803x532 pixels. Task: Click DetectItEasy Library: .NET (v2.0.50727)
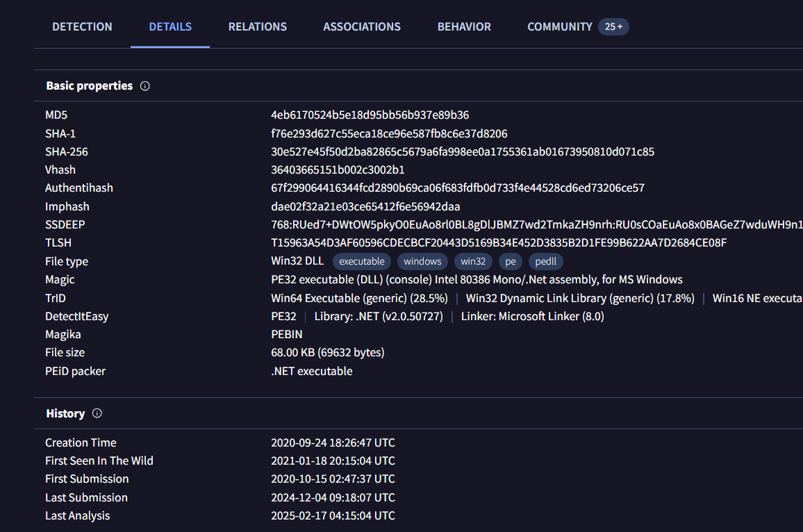coord(379,317)
